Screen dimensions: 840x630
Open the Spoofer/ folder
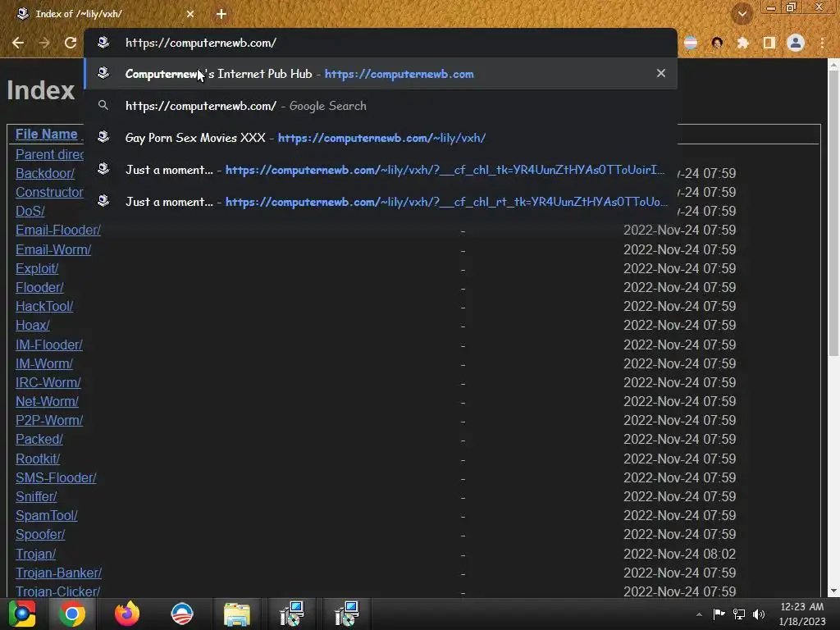click(40, 535)
